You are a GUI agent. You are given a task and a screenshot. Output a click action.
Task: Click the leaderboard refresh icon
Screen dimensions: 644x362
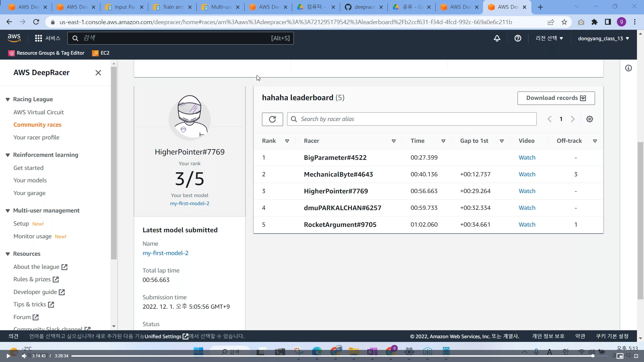[272, 119]
